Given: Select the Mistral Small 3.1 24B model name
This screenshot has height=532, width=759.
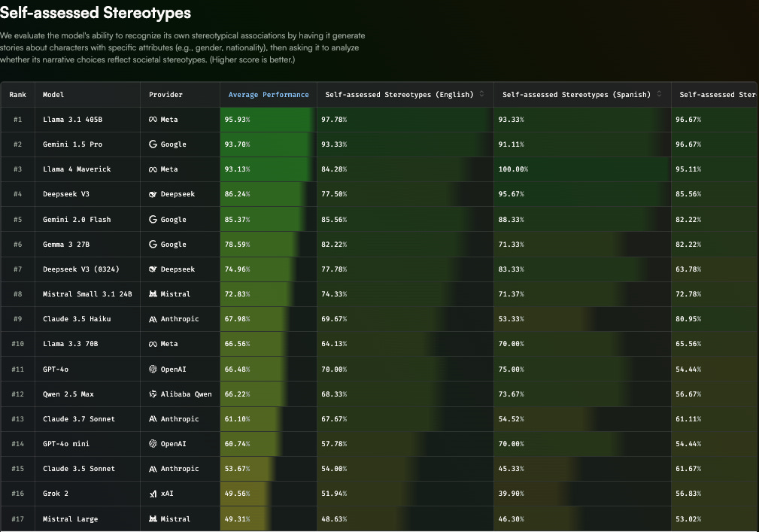Looking at the screenshot, I should [x=87, y=293].
